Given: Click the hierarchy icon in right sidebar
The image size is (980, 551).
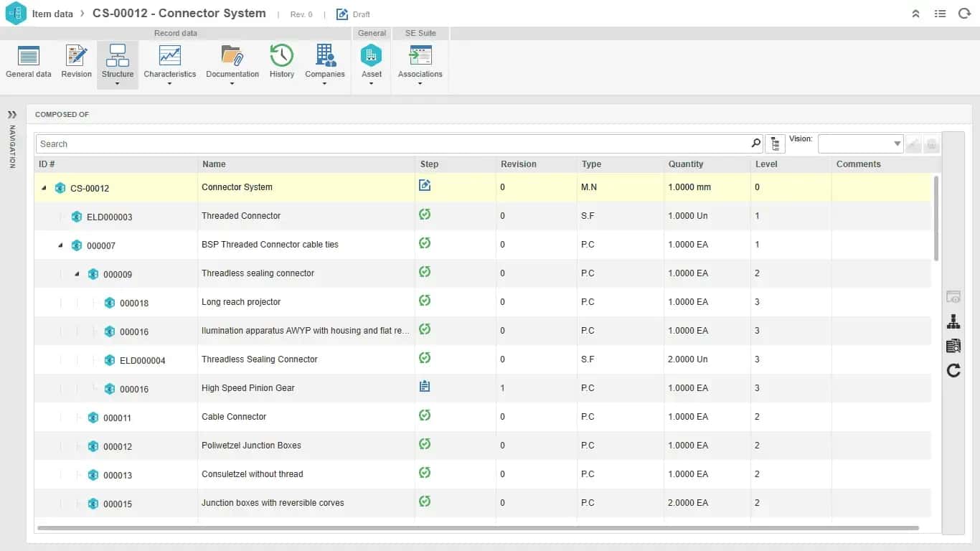Looking at the screenshot, I should (x=953, y=322).
